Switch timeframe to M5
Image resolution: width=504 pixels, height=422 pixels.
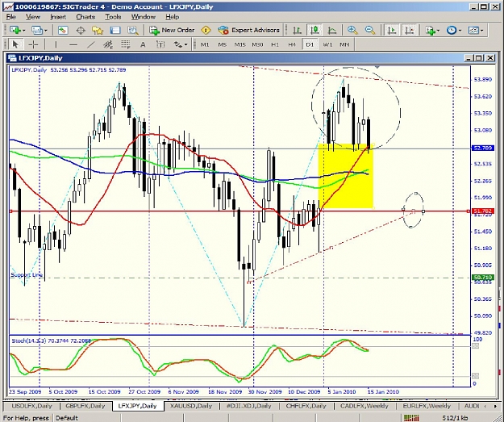tap(222, 44)
